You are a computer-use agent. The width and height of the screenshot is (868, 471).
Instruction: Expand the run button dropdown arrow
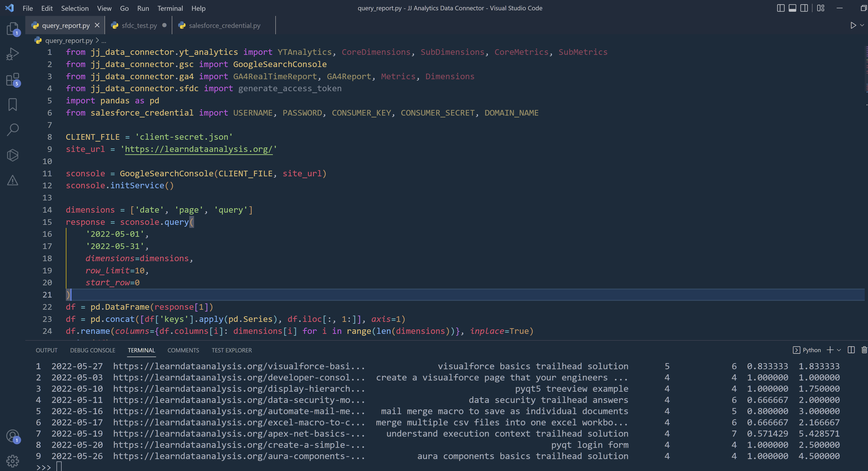[x=862, y=25]
